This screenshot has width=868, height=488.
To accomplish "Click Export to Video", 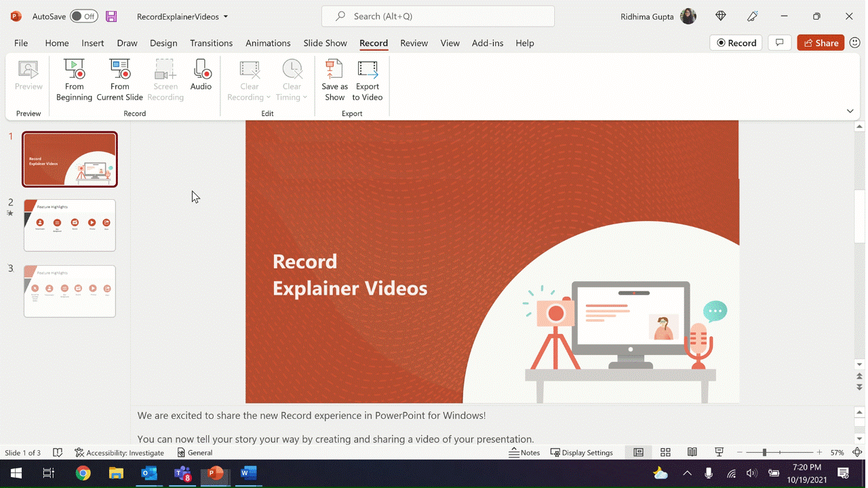I will click(368, 80).
